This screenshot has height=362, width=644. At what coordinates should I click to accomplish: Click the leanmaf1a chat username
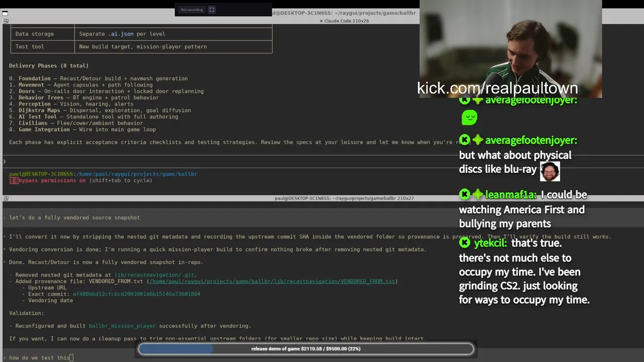[x=511, y=195]
